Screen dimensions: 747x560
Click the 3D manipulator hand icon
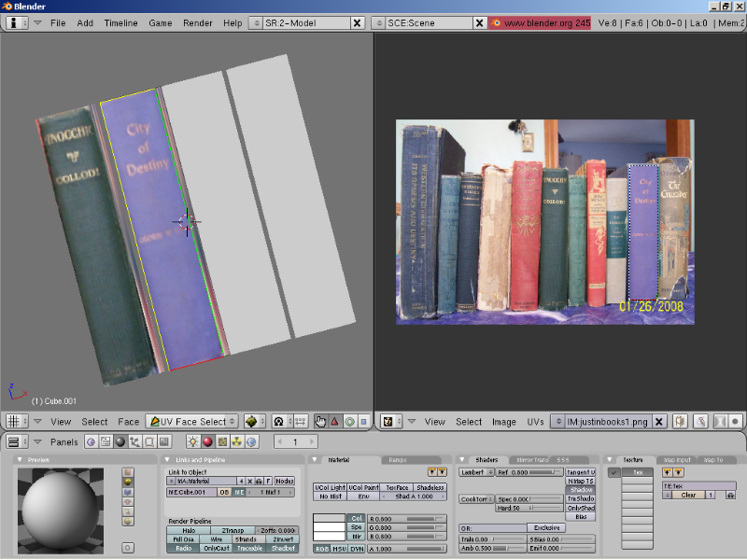click(320, 422)
